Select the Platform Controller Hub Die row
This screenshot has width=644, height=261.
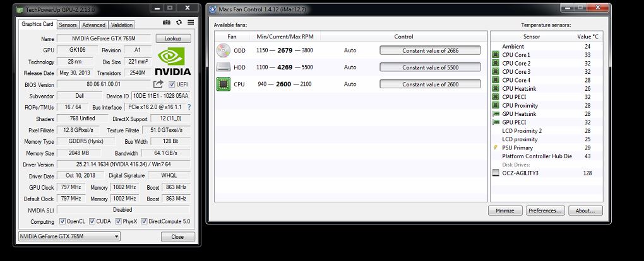click(547, 156)
